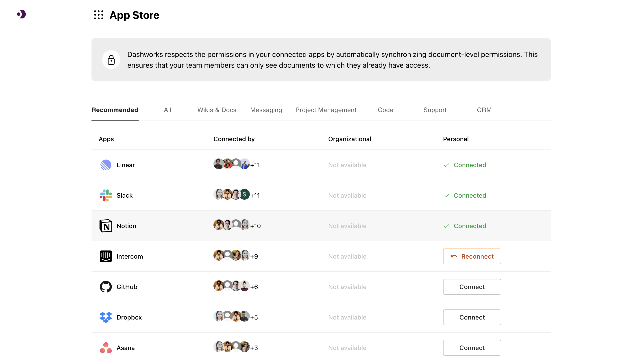Screen dimensions: 644x363
Task: Click the Asana app icon
Action: pyautogui.click(x=105, y=348)
